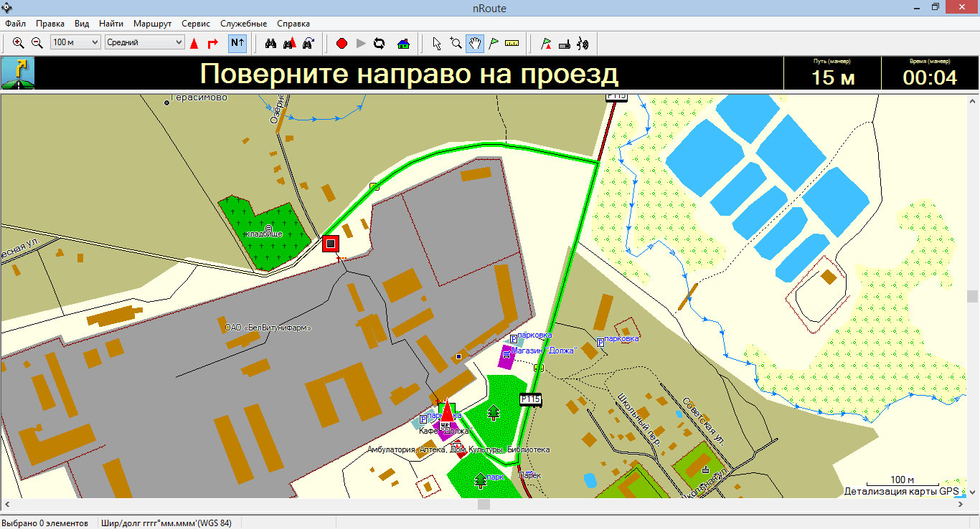Click the zoom in magnifier icon
Image resolution: width=980 pixels, height=529 pixels.
tap(19, 43)
